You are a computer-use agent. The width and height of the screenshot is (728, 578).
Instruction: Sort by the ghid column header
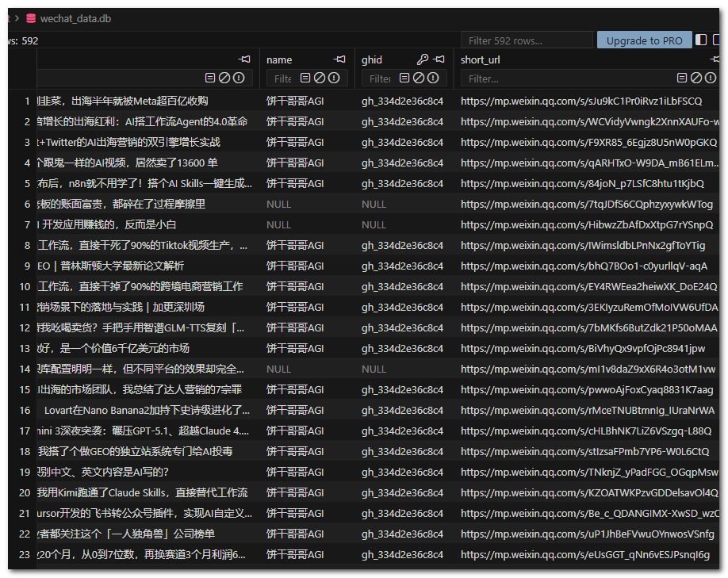click(x=372, y=60)
